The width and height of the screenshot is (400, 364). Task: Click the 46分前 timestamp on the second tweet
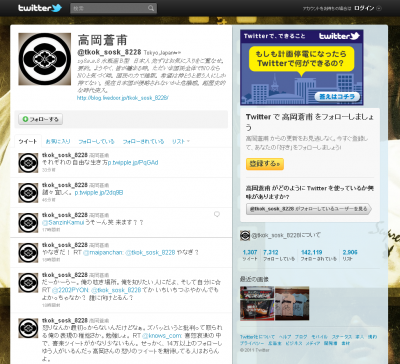pyautogui.click(x=49, y=200)
